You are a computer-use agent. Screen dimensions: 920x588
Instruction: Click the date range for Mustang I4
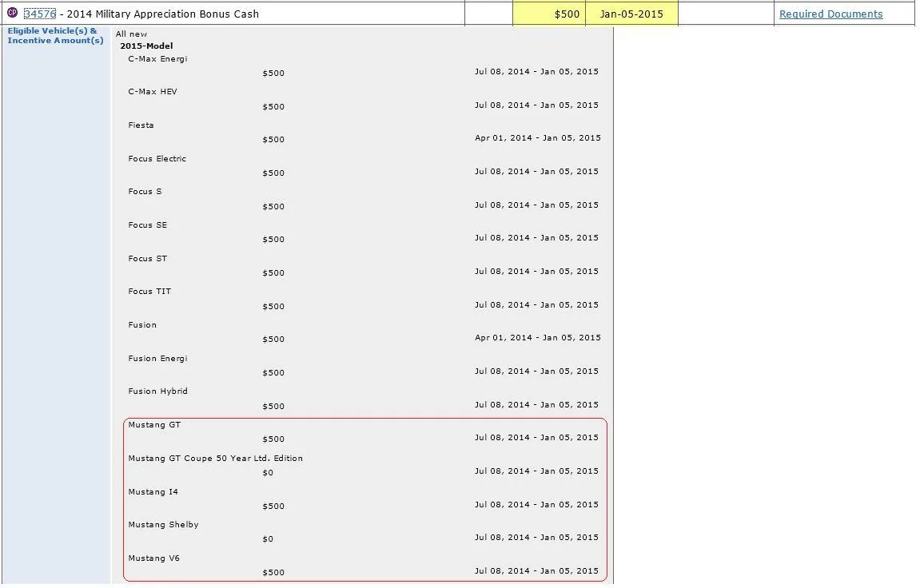click(538, 505)
